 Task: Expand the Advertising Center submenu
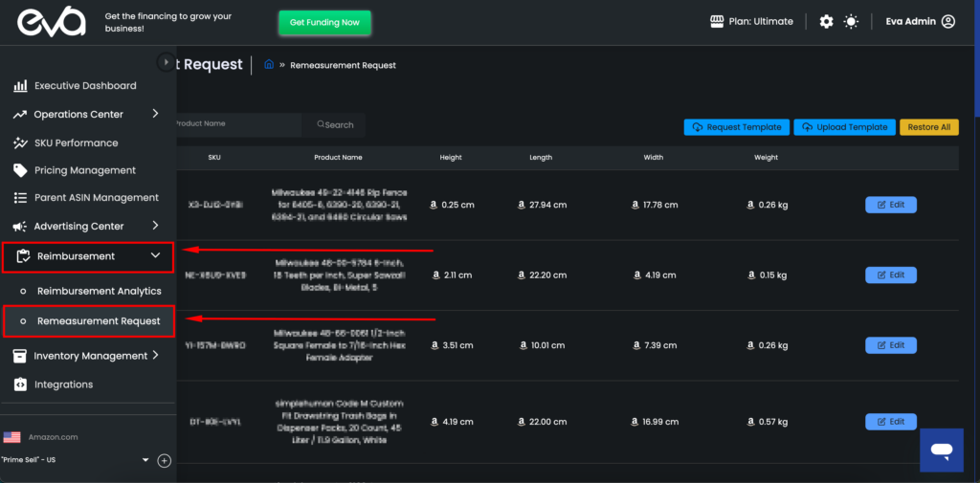click(x=155, y=226)
